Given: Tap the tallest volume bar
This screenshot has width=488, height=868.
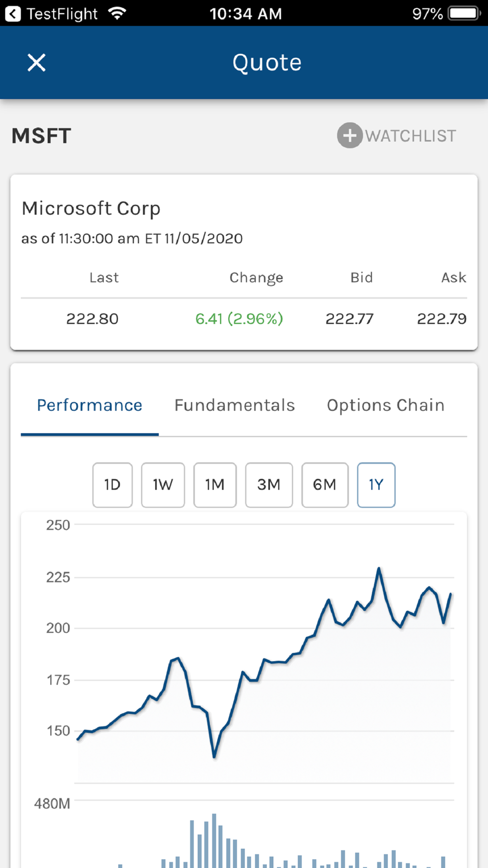Looking at the screenshot, I should tap(214, 840).
